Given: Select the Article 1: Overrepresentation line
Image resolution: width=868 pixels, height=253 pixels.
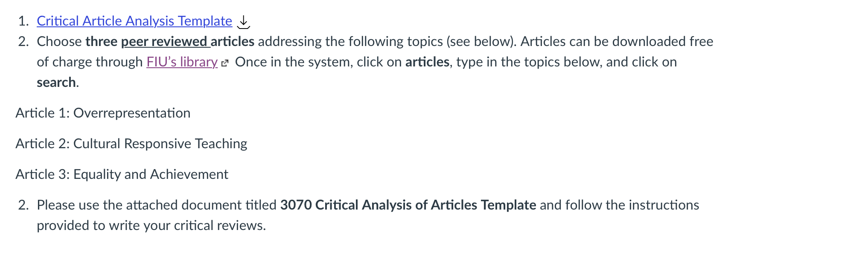Looking at the screenshot, I should tap(103, 113).
